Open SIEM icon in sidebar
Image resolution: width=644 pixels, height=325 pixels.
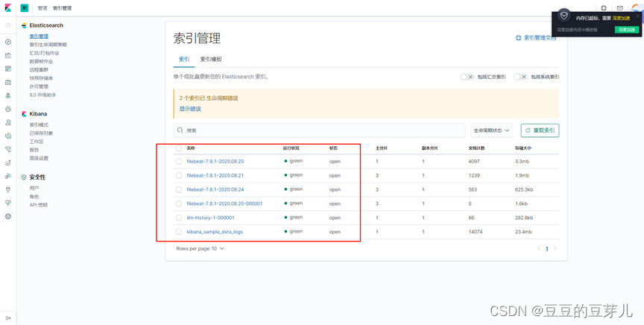(7, 176)
